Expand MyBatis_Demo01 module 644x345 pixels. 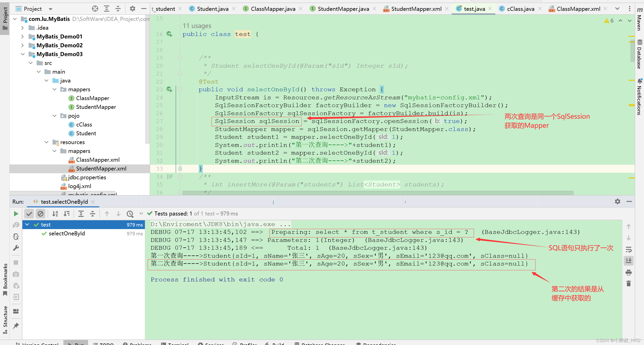pyautogui.click(x=22, y=36)
